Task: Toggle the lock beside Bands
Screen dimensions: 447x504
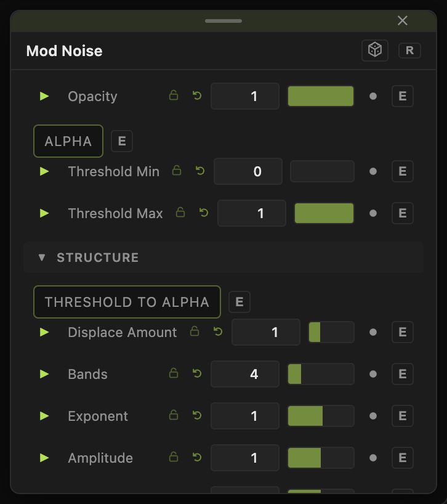Action: [x=174, y=373]
